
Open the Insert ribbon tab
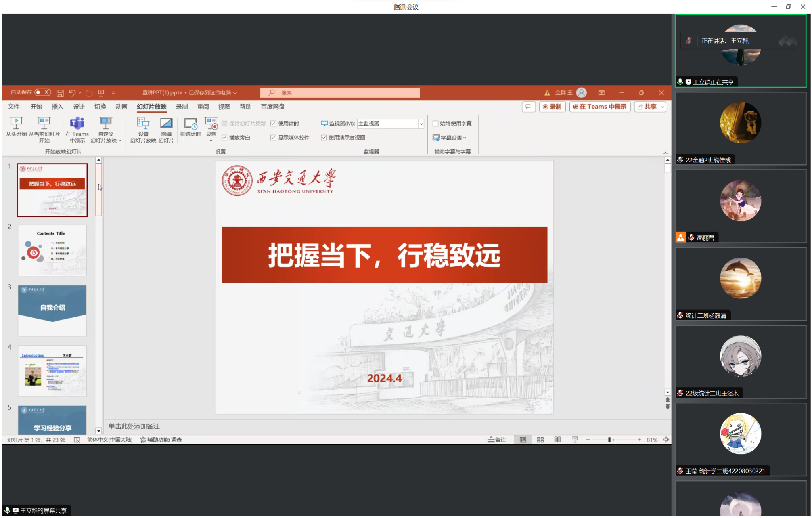pyautogui.click(x=57, y=107)
